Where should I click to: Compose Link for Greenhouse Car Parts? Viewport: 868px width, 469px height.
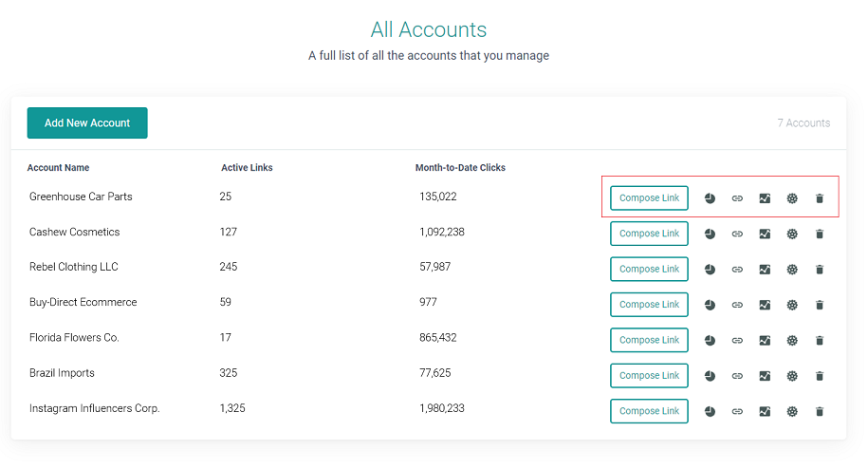click(x=649, y=198)
